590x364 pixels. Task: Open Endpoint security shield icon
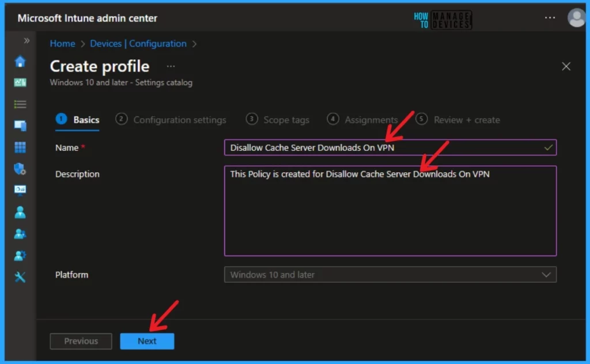click(20, 169)
